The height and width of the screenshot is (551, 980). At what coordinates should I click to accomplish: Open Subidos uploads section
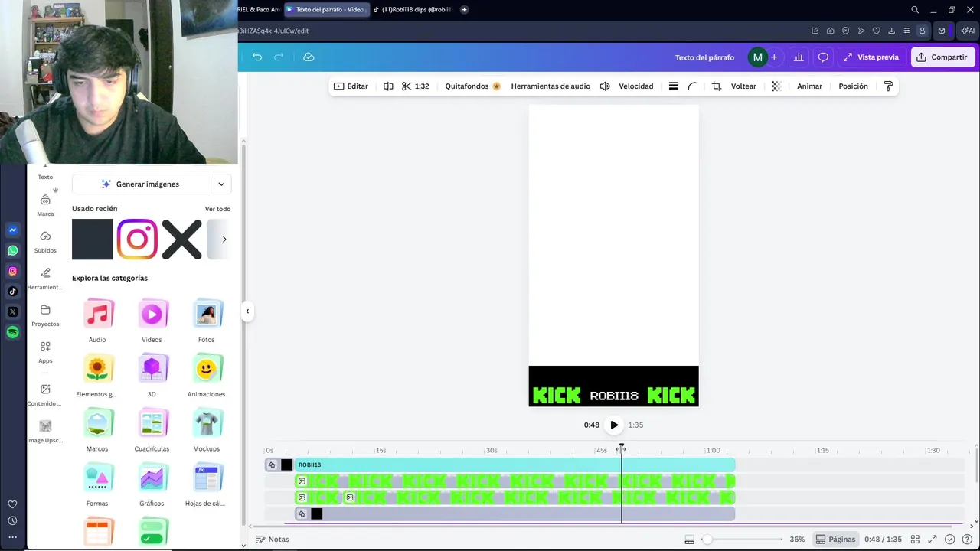pyautogui.click(x=45, y=242)
